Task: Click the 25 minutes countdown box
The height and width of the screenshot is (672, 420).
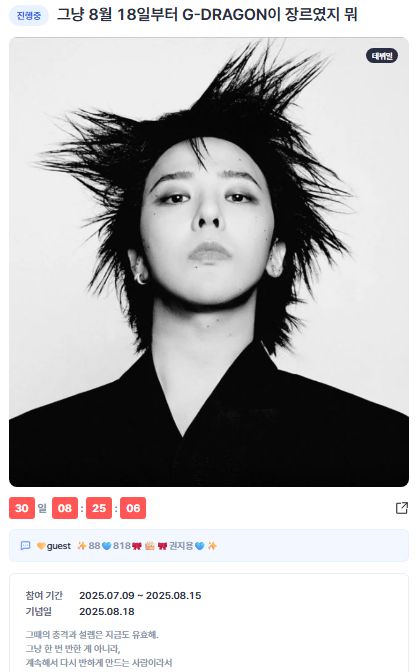Action: [x=99, y=508]
